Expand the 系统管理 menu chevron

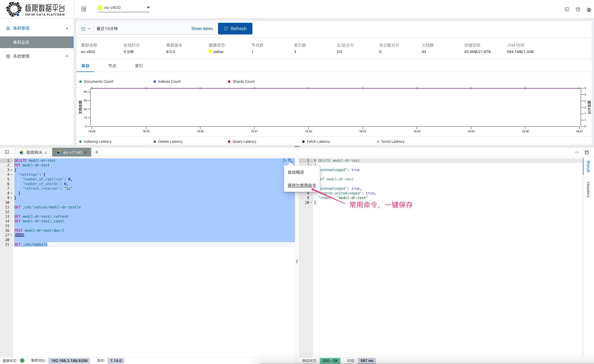tap(67, 56)
